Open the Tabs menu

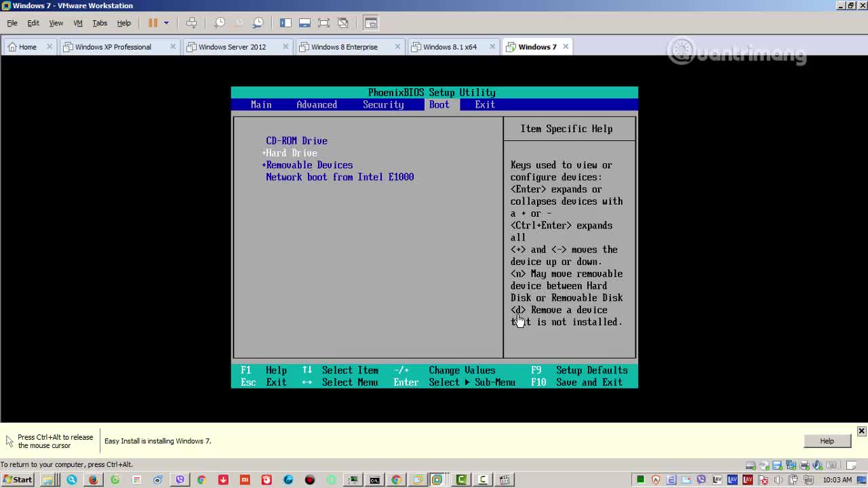pyautogui.click(x=100, y=23)
